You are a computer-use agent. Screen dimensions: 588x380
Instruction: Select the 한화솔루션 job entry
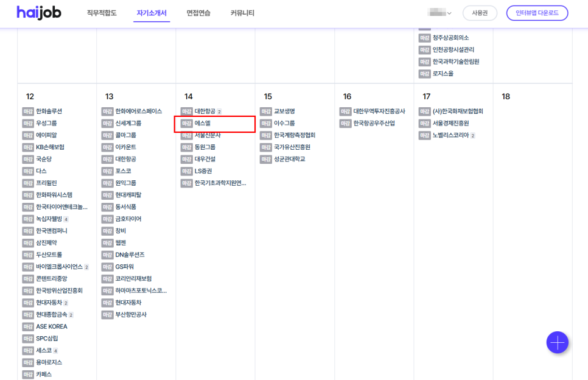pyautogui.click(x=49, y=111)
